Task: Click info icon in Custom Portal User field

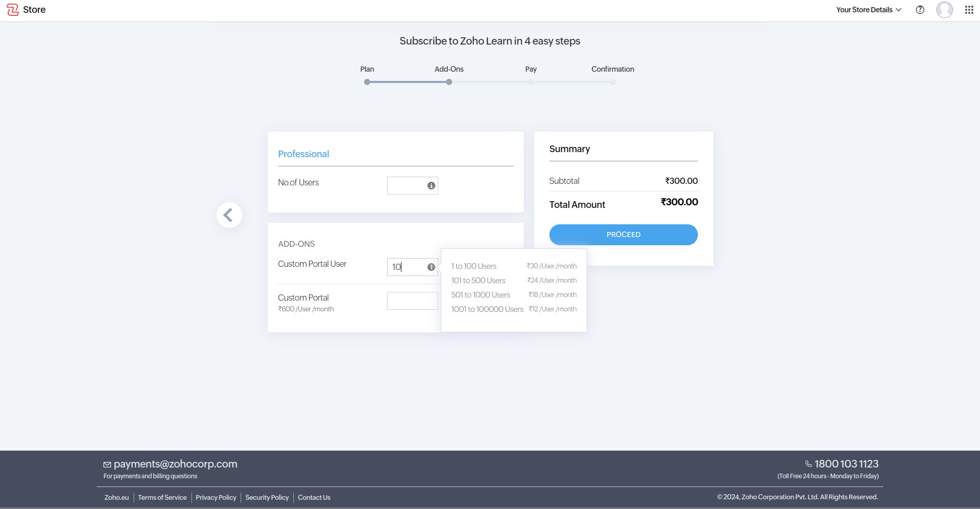Action: click(431, 267)
